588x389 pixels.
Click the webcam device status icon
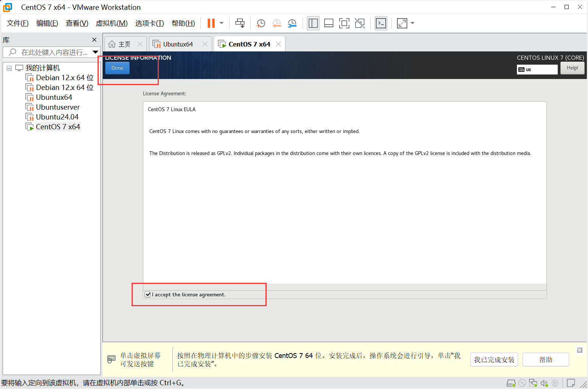(x=555, y=383)
